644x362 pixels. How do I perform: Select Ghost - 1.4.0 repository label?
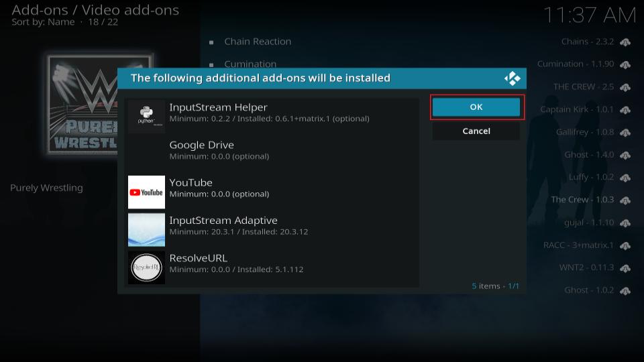pos(589,154)
